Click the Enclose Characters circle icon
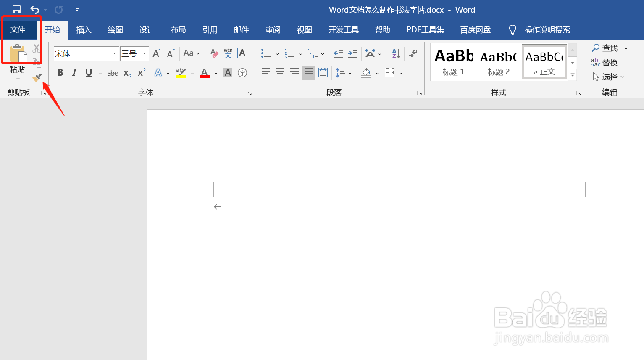The height and width of the screenshot is (360, 644). (x=242, y=73)
